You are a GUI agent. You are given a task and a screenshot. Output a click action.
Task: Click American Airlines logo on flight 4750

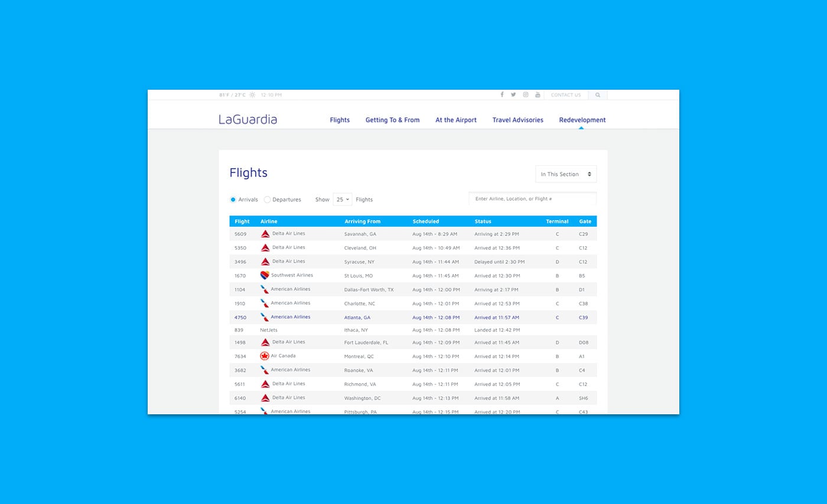click(265, 317)
